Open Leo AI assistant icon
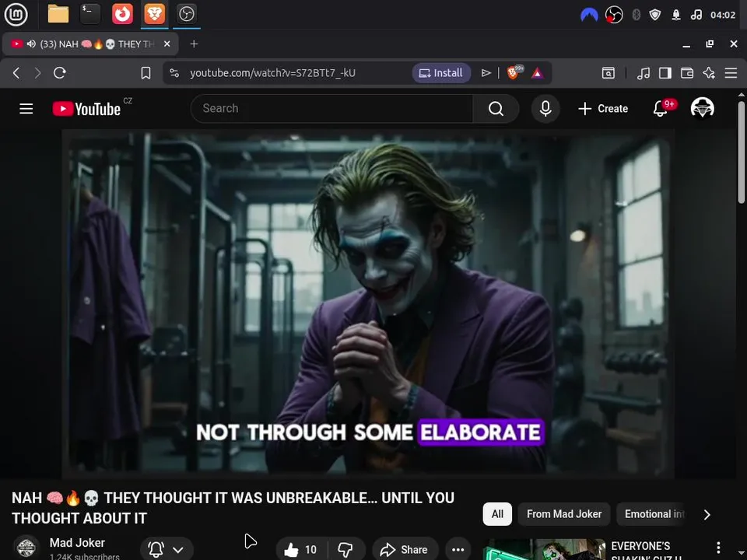The width and height of the screenshot is (747, 560). [x=709, y=73]
